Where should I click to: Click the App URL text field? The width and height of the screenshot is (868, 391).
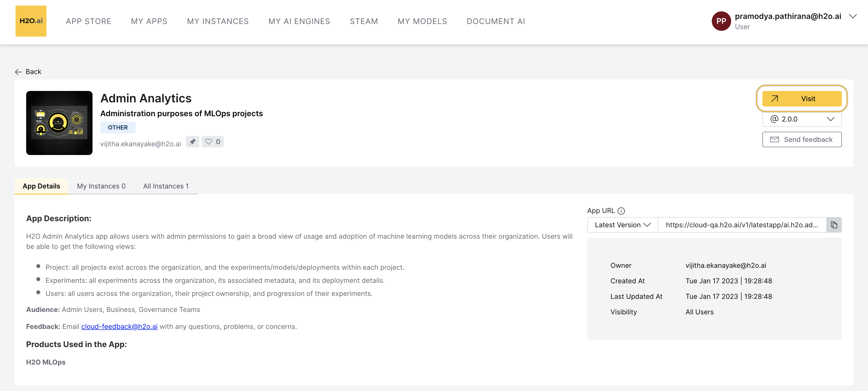pos(742,225)
